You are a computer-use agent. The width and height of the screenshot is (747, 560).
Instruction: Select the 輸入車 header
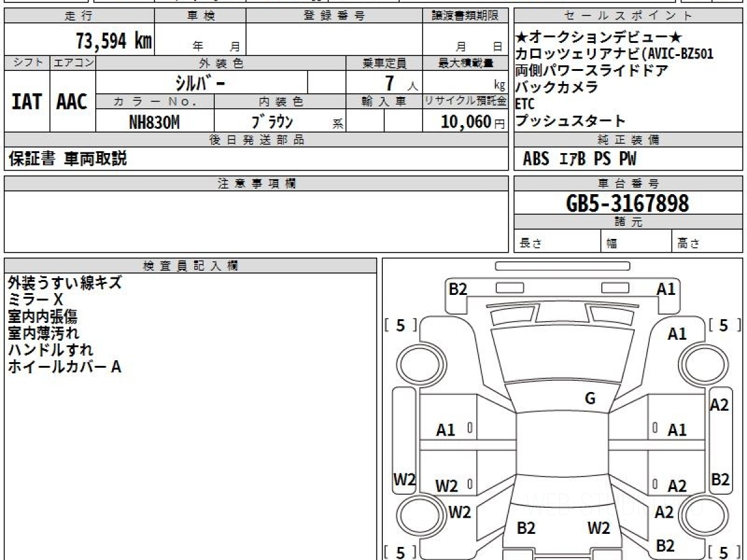[384, 101]
